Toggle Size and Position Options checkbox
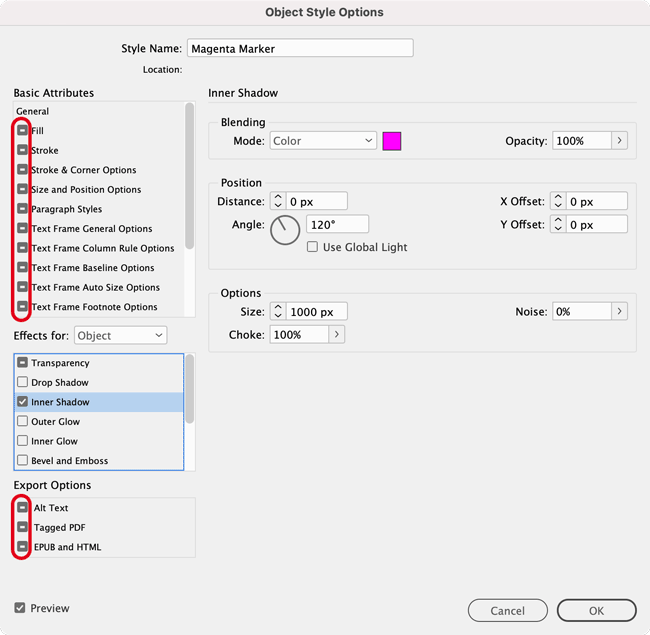650x635 pixels. 22,189
